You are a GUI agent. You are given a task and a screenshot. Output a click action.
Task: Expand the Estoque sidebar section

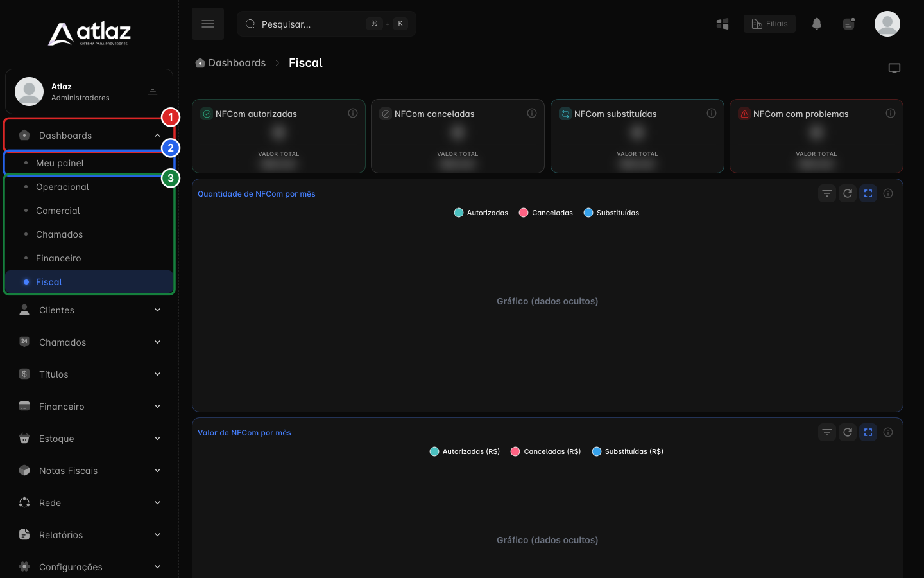click(x=89, y=439)
